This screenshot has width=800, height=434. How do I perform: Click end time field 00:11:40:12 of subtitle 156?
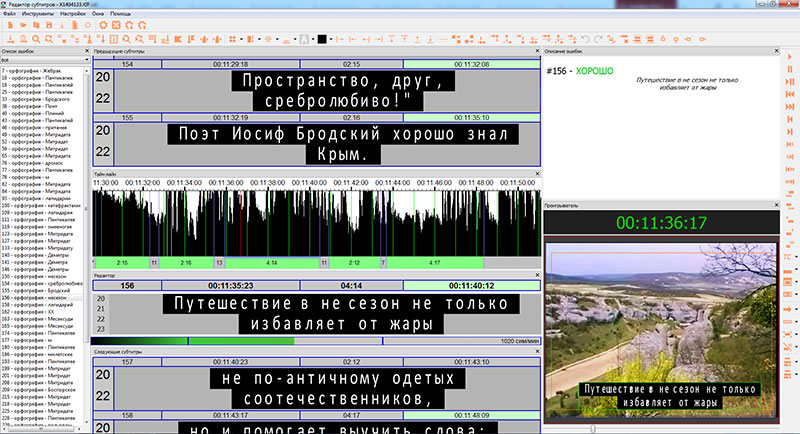pyautogui.click(x=472, y=286)
